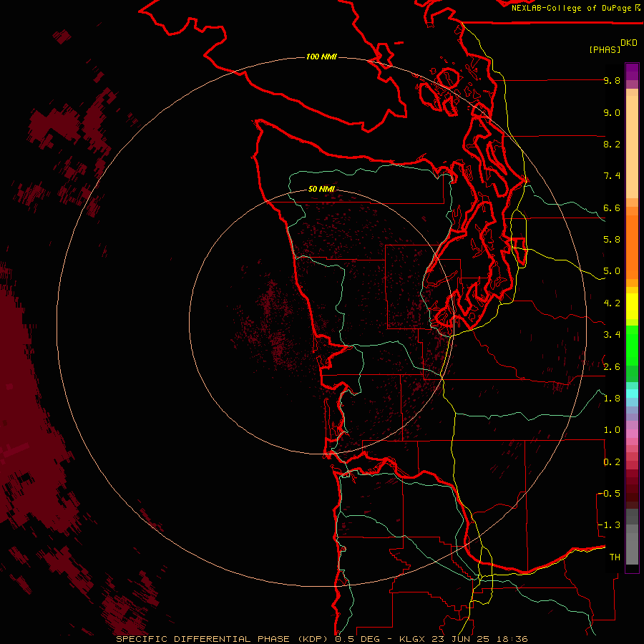
Task: Select the 1.0 value on the color scale
Action: click(612, 430)
